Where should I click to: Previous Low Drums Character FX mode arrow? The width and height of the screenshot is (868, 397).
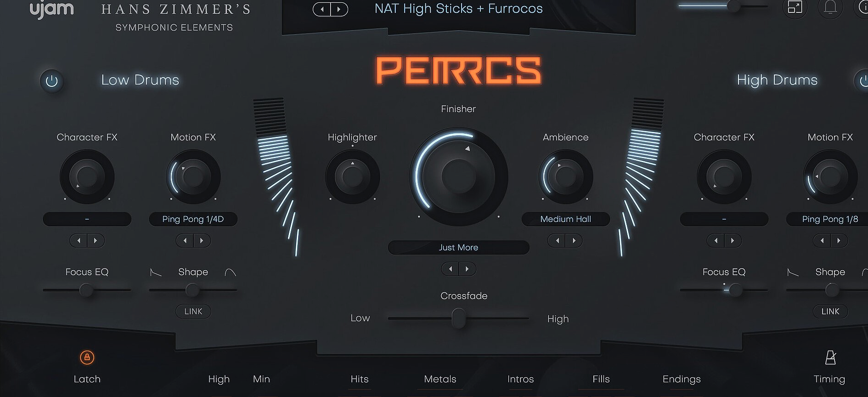(x=79, y=240)
